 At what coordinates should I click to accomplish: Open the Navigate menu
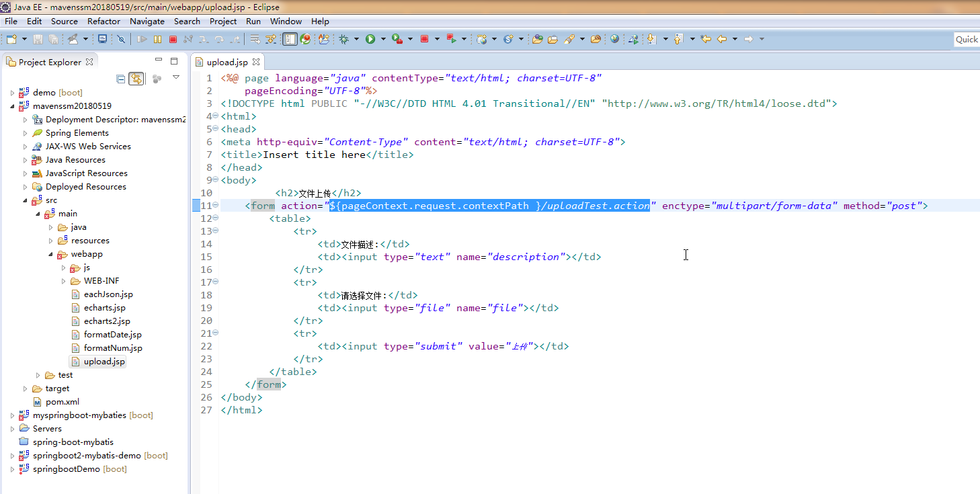tap(147, 21)
